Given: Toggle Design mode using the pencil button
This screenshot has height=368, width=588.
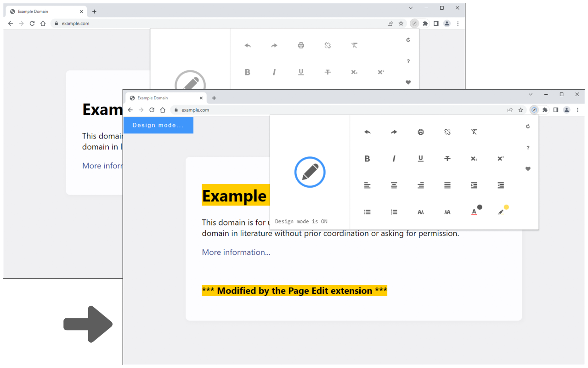Looking at the screenshot, I should (310, 172).
